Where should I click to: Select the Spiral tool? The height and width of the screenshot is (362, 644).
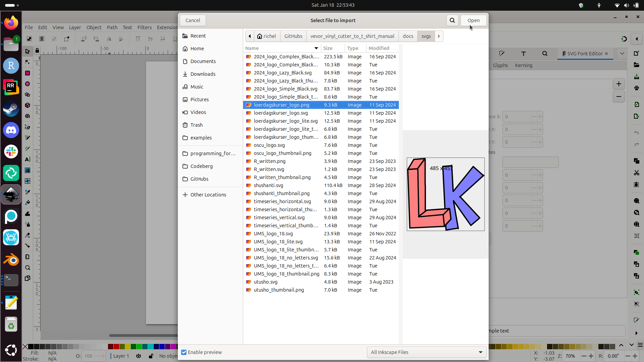coord(28,116)
